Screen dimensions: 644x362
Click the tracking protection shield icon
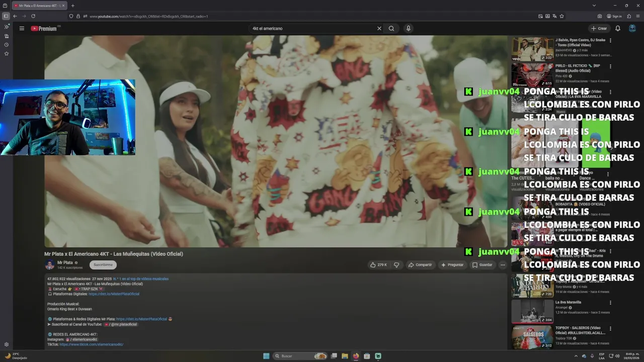(71, 16)
